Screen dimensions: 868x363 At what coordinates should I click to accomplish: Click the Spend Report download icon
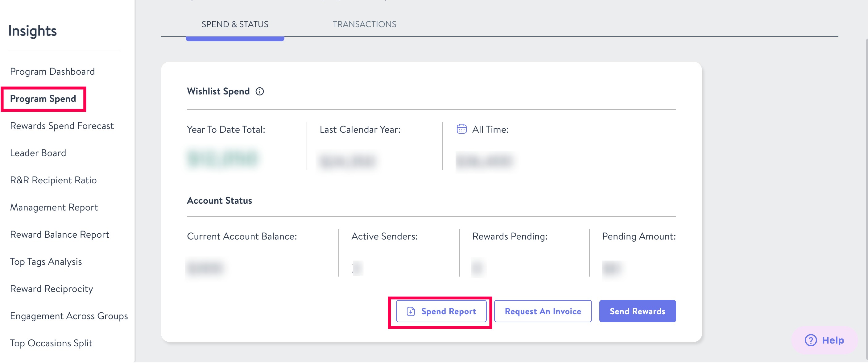click(411, 311)
